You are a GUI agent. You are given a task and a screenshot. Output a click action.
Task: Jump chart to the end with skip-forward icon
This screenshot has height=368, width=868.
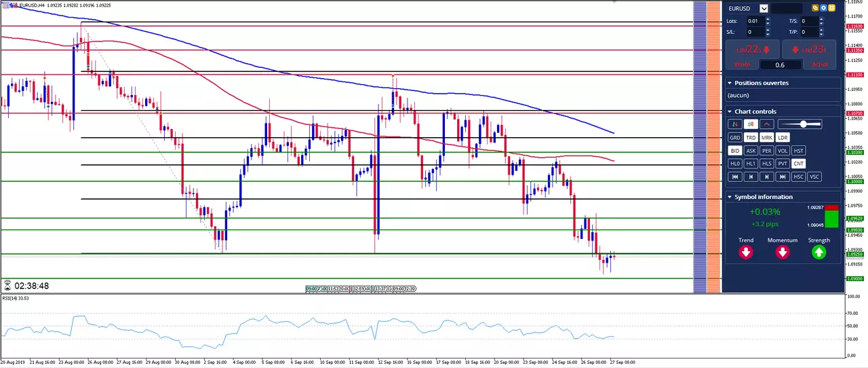[783, 177]
